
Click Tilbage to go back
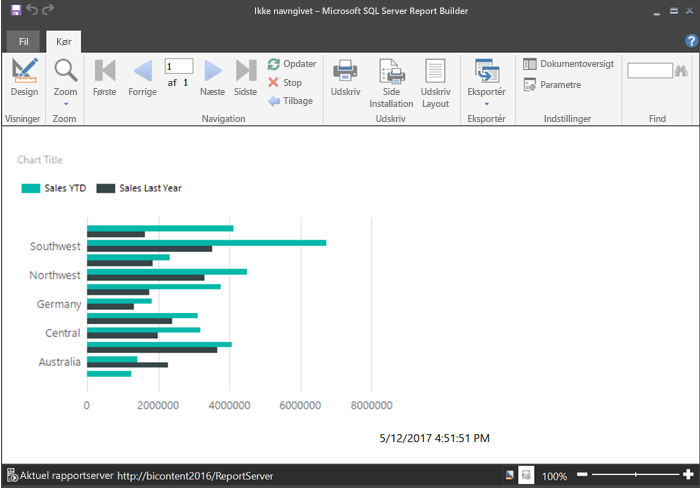pos(291,101)
